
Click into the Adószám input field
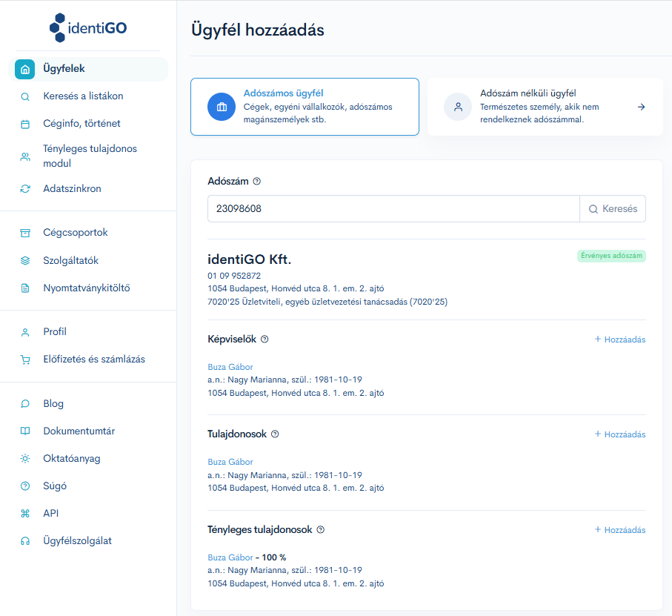pos(393,209)
